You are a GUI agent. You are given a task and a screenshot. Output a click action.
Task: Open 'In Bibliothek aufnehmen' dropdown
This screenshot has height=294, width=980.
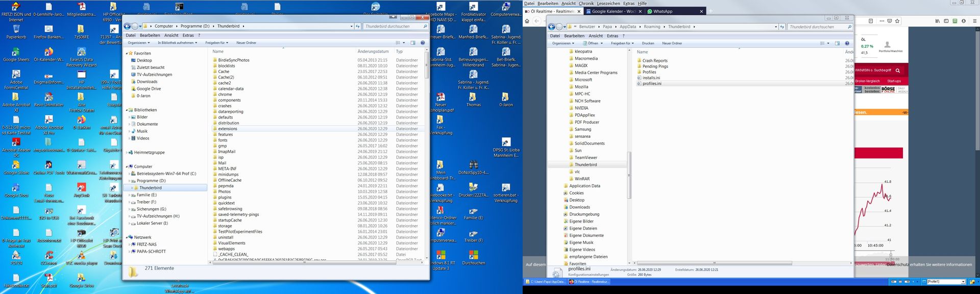(x=178, y=43)
